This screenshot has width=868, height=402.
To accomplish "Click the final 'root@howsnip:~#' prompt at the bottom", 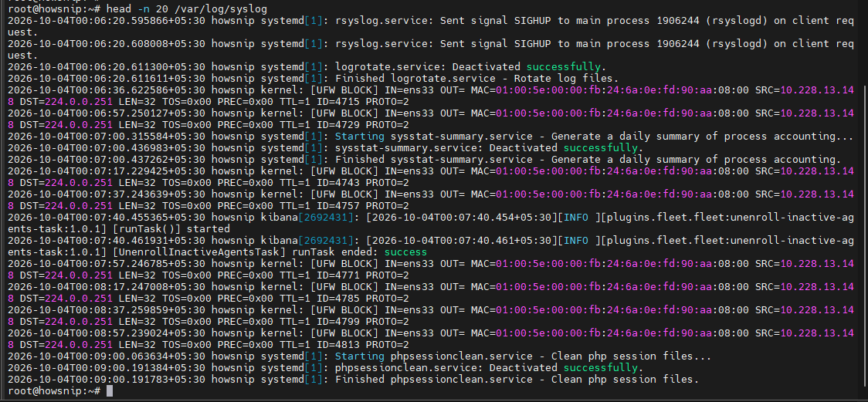I will pyautogui.click(x=54, y=391).
